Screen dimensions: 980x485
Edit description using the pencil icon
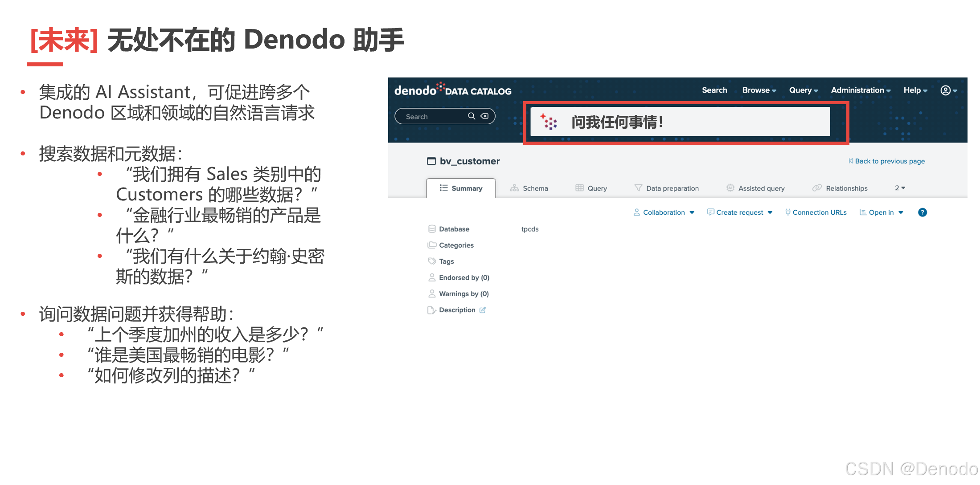coord(483,310)
